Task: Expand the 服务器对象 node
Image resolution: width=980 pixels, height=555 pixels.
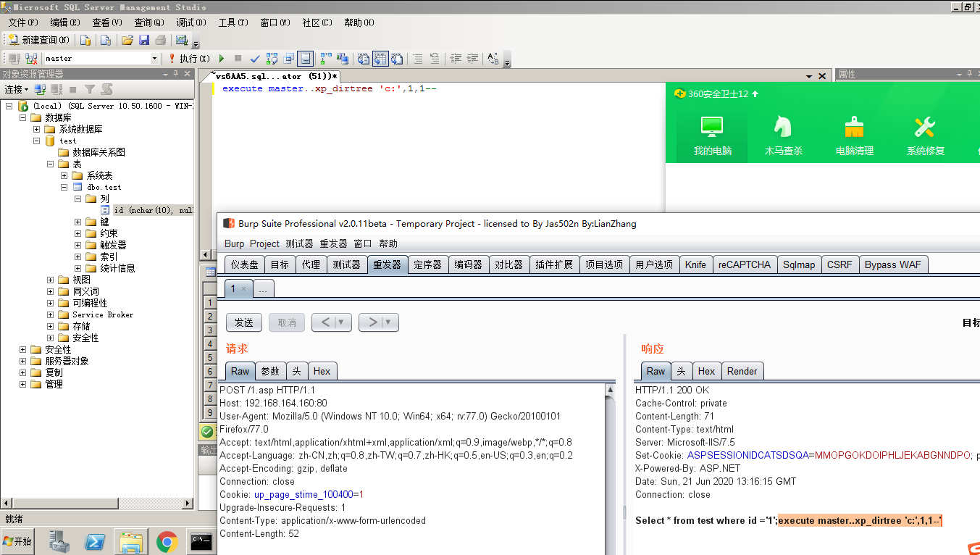Action: [x=23, y=361]
